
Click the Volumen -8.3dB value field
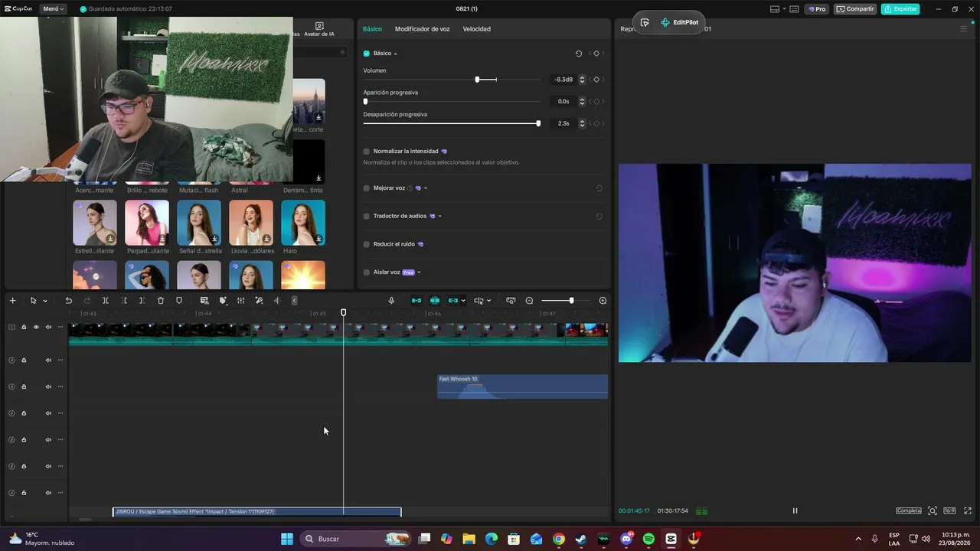point(563,80)
